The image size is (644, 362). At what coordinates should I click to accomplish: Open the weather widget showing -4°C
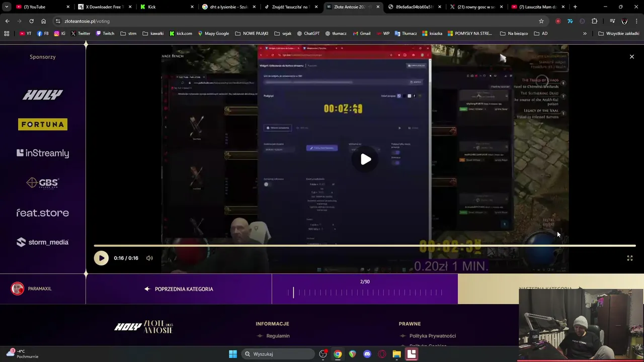pos(22,354)
